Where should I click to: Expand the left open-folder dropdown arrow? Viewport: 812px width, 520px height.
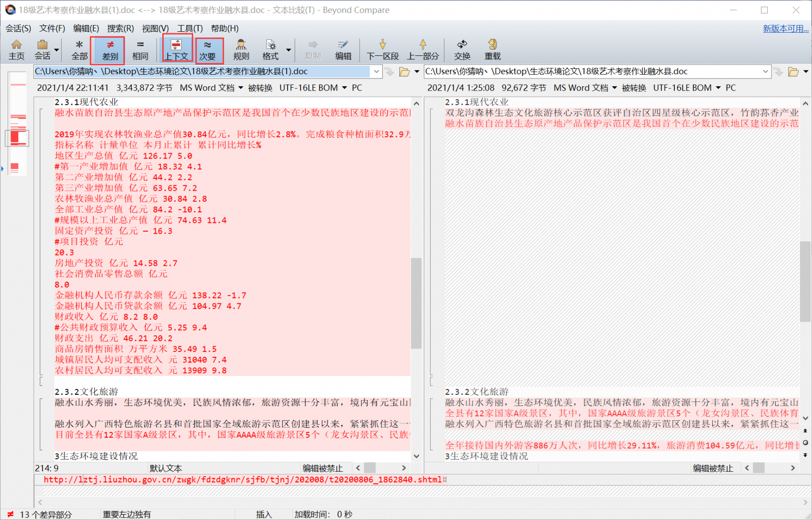(x=417, y=72)
